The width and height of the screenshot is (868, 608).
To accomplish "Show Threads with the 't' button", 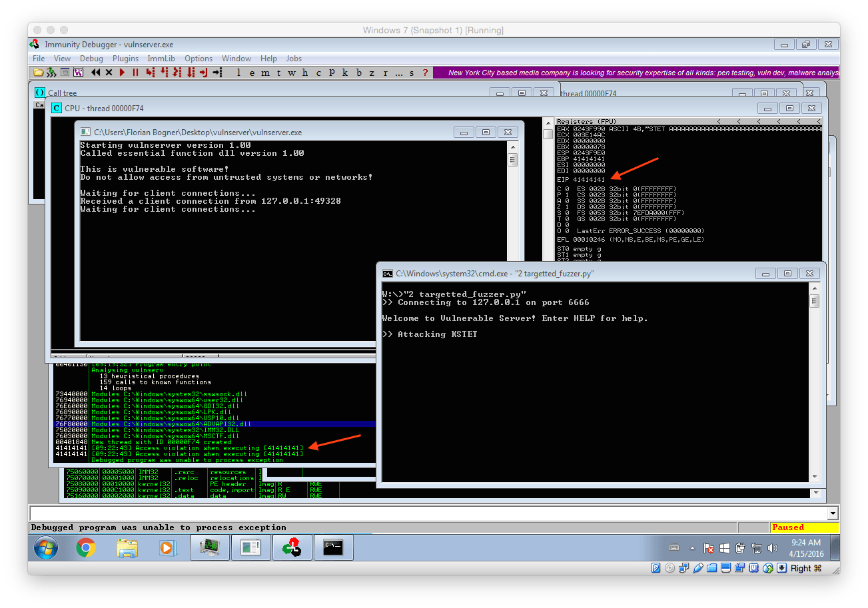I will tap(278, 73).
